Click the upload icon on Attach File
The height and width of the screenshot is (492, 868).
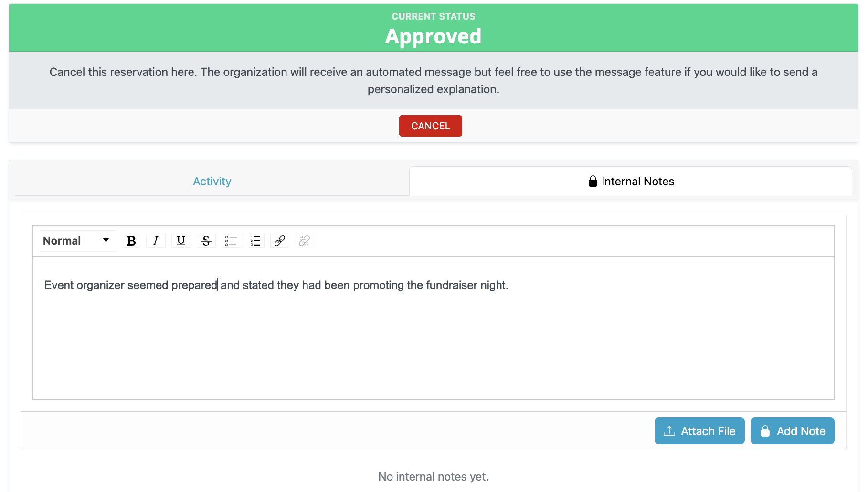pyautogui.click(x=669, y=431)
